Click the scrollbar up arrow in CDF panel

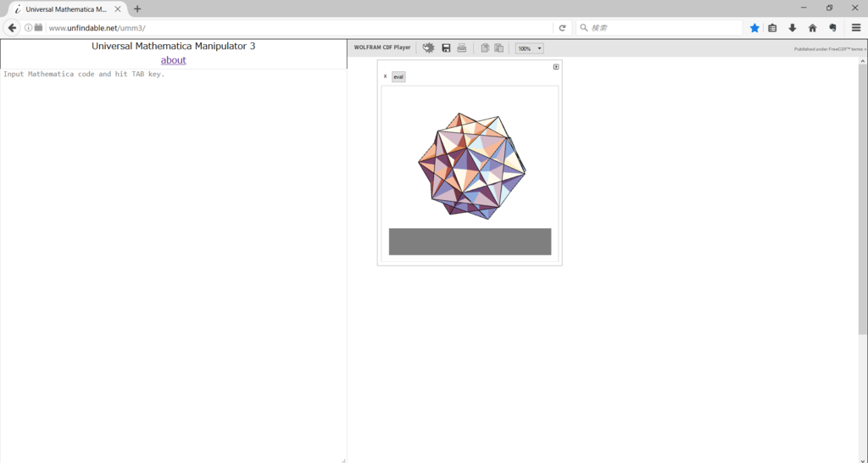click(863, 61)
